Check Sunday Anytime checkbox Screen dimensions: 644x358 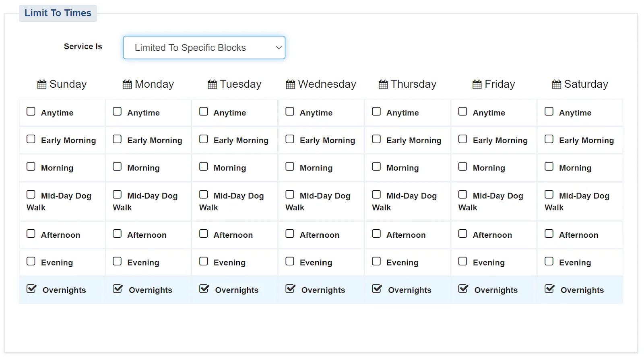(31, 111)
